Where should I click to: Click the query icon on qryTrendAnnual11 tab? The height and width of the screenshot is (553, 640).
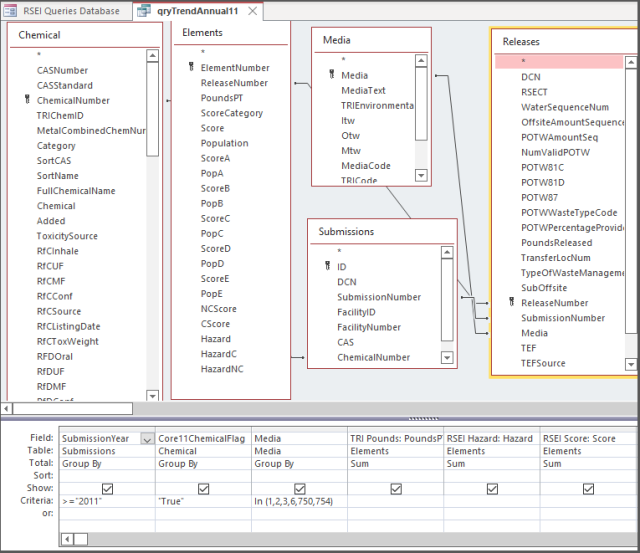click(143, 11)
